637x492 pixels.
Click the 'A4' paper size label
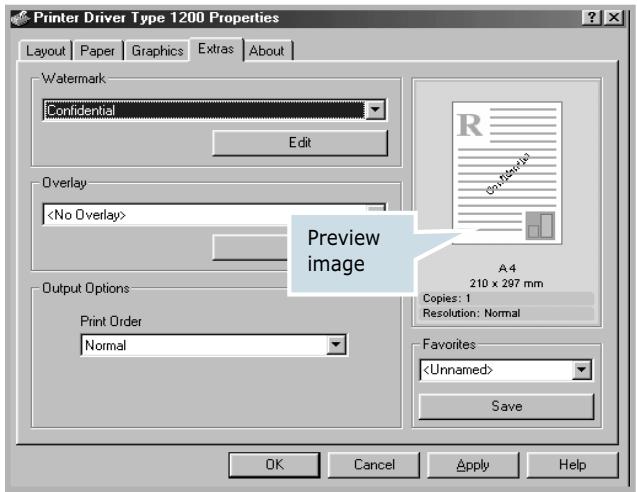pos(507,268)
